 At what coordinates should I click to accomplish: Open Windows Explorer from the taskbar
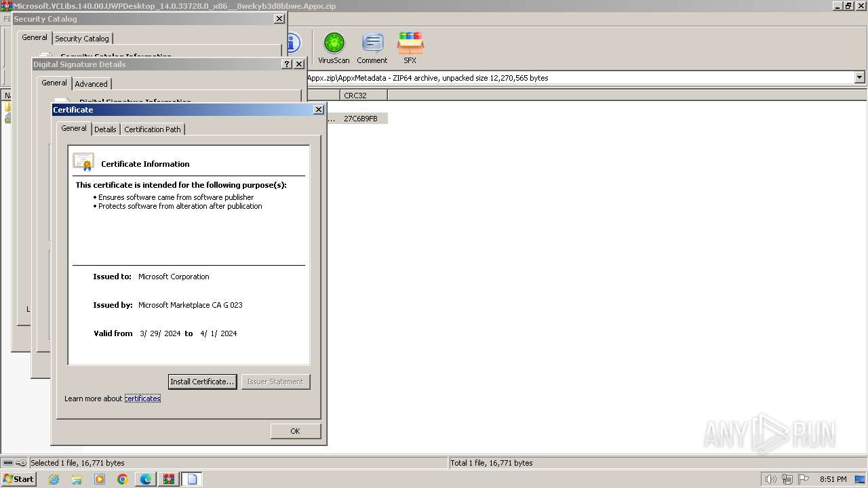click(x=77, y=479)
